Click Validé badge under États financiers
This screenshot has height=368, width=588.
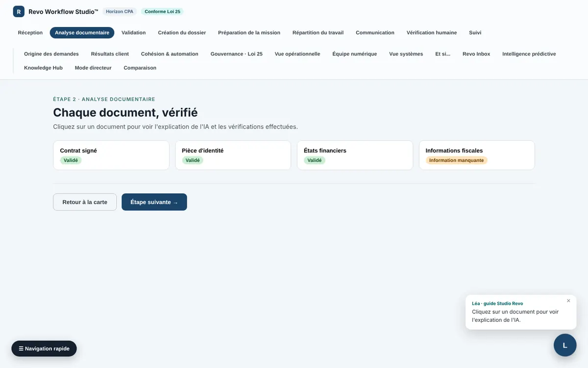pyautogui.click(x=315, y=160)
